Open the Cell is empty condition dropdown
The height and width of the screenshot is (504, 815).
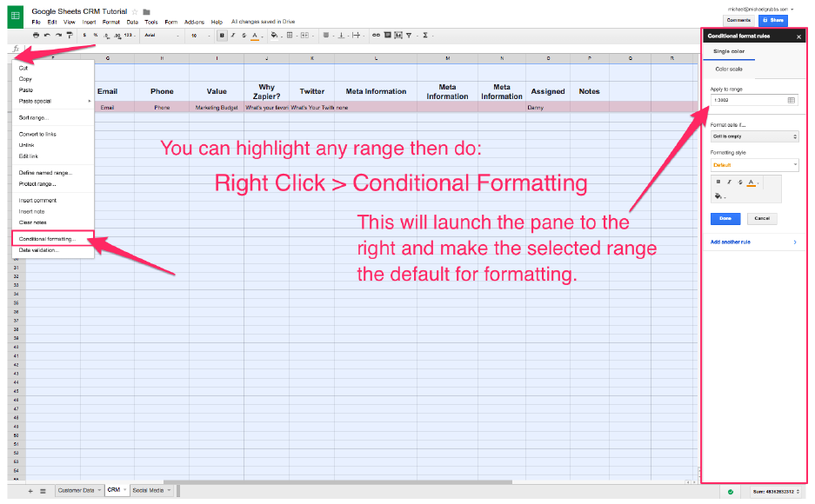tap(754, 136)
